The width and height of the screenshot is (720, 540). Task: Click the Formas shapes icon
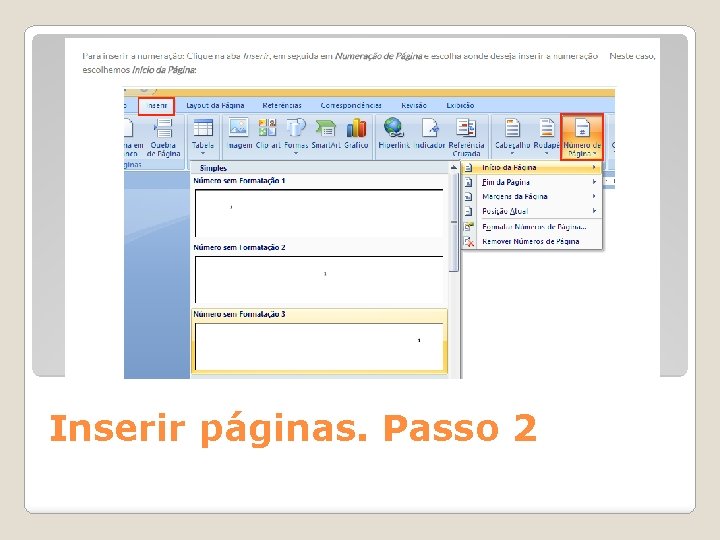coord(296,128)
